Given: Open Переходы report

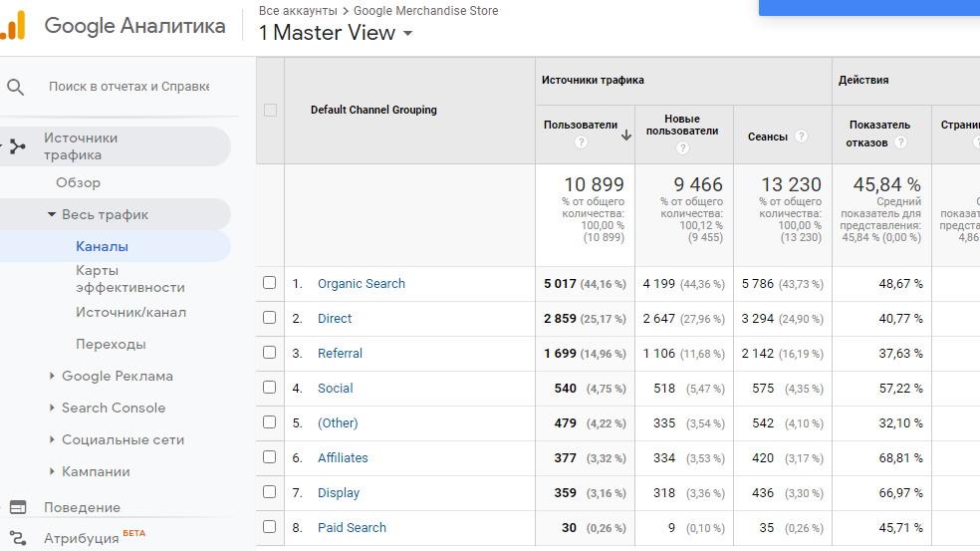Looking at the screenshot, I should pyautogui.click(x=111, y=344).
